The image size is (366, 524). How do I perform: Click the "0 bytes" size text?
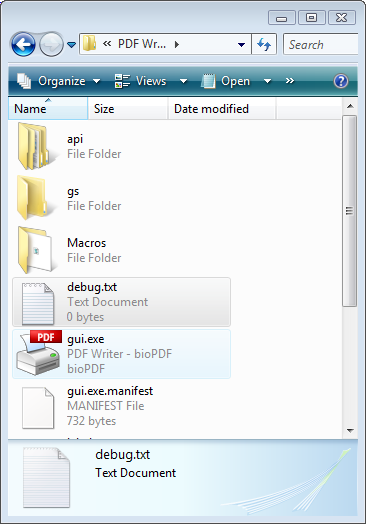click(x=85, y=317)
